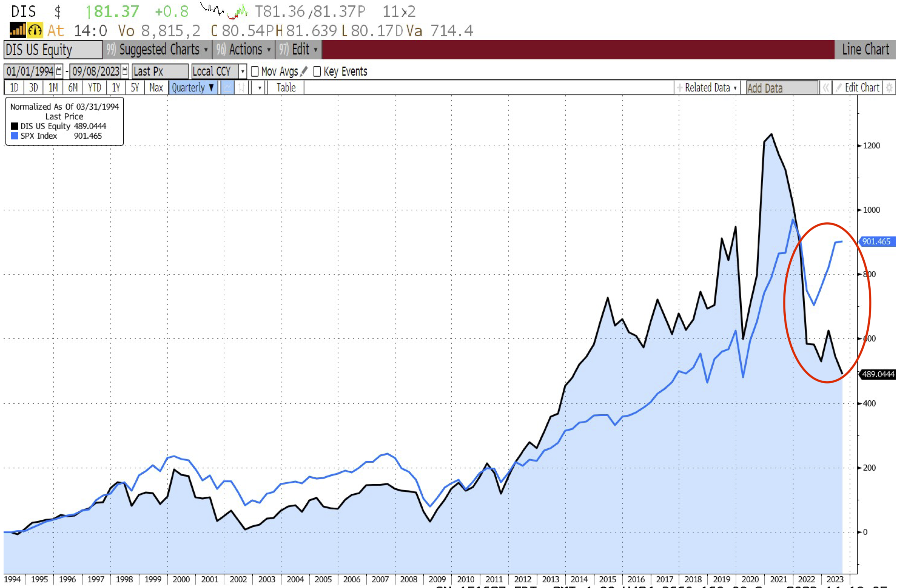Enable the Mov Avgs checkbox
Screen dimensions: 906x588
coord(255,71)
